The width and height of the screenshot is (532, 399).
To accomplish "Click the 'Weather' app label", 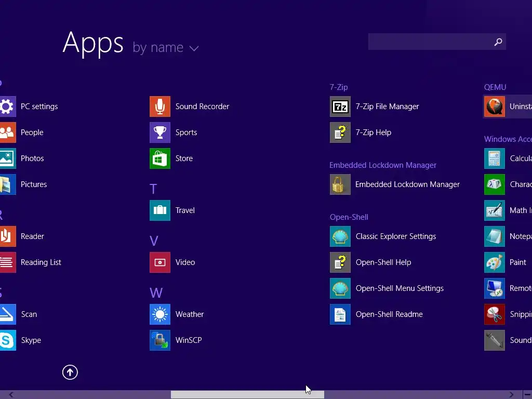I will (189, 314).
